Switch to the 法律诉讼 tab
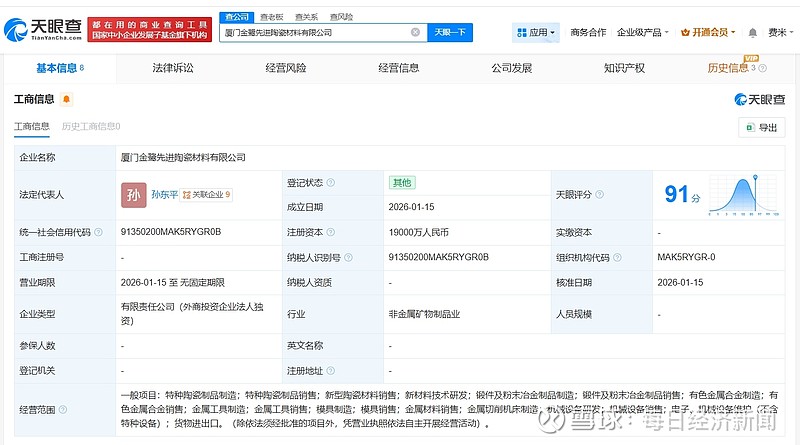Viewport: 800px width, 445px height. pyautogui.click(x=173, y=68)
